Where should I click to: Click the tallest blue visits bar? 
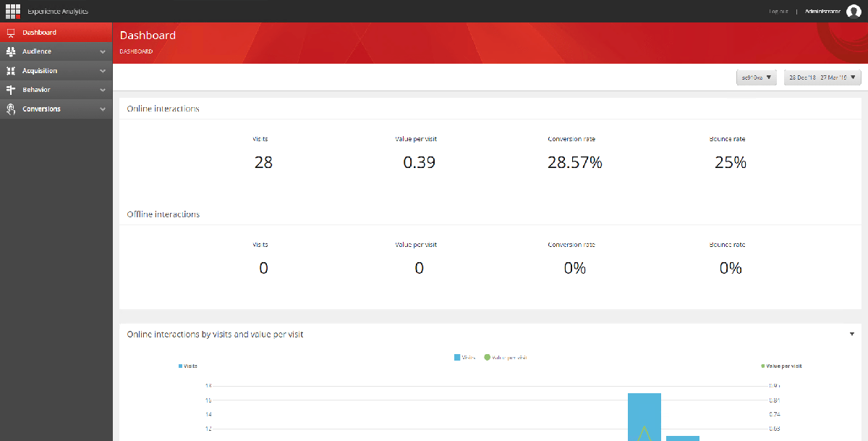pyautogui.click(x=644, y=416)
